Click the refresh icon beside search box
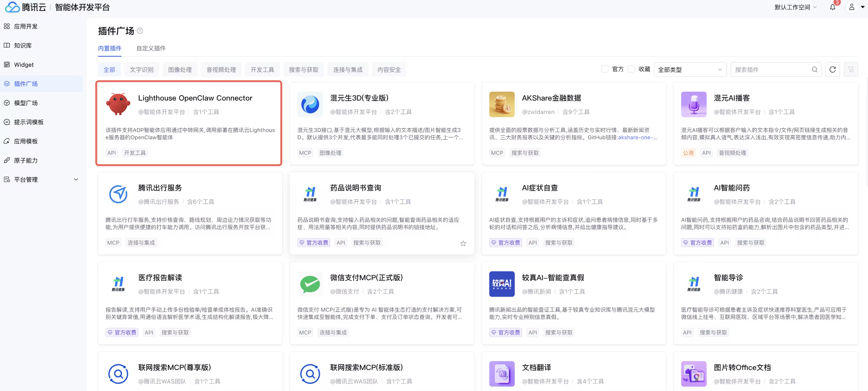This screenshot has height=391, width=868. [x=832, y=69]
